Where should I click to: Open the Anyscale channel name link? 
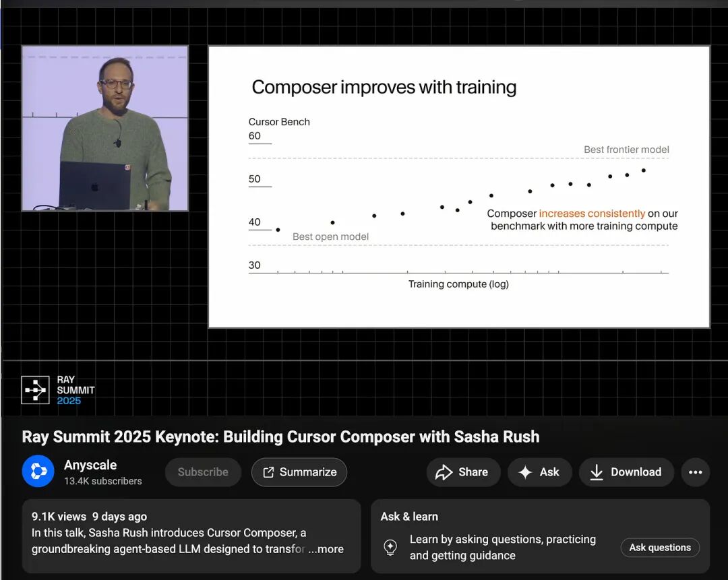click(90, 464)
